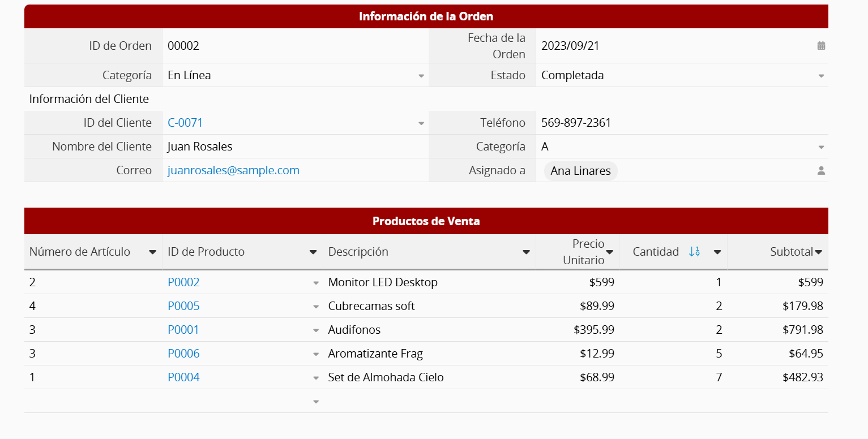Image resolution: width=868 pixels, height=439 pixels.
Task: Expand the ID del Cliente dropdown
Action: click(421, 123)
